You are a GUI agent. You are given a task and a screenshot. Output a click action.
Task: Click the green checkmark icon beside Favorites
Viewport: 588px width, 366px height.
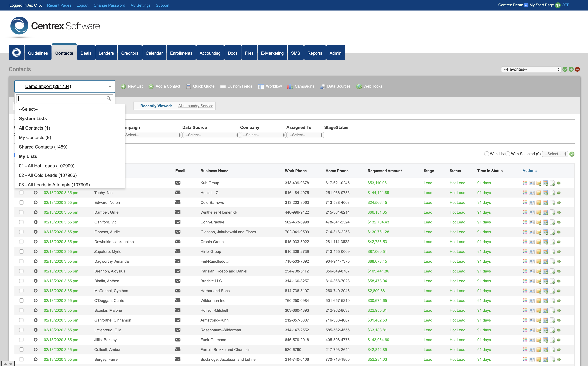click(x=565, y=69)
